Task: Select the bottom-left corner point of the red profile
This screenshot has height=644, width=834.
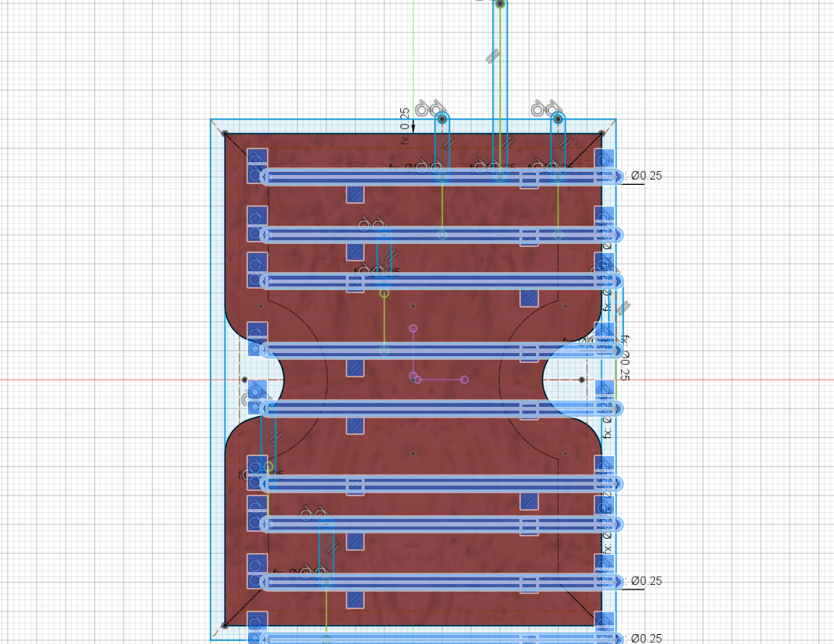Action: 225,626
